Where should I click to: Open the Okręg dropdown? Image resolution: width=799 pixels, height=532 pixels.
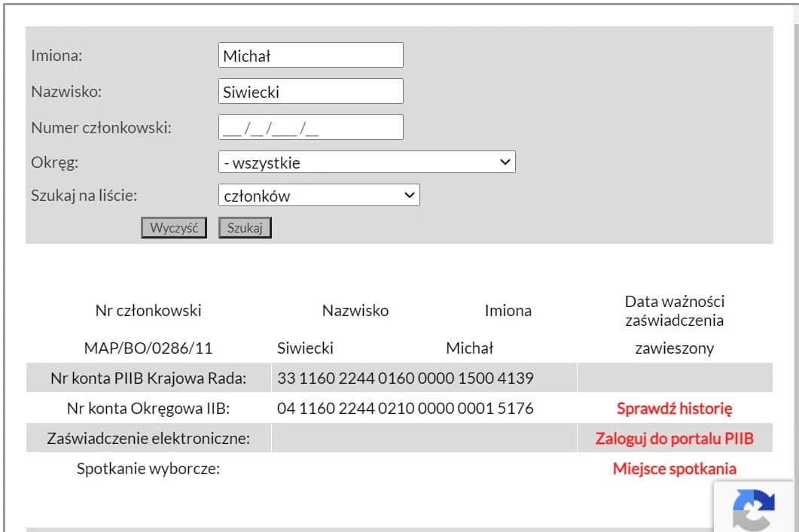tap(367, 162)
